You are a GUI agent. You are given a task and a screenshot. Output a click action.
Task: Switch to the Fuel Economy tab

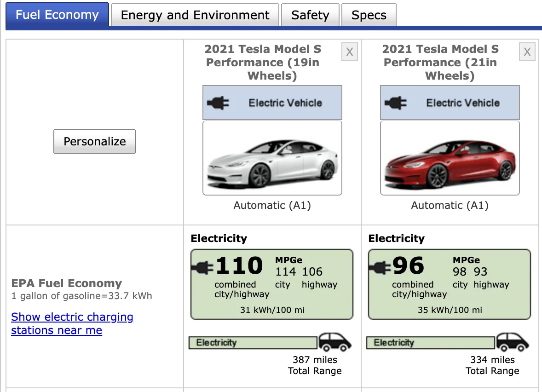tap(57, 15)
